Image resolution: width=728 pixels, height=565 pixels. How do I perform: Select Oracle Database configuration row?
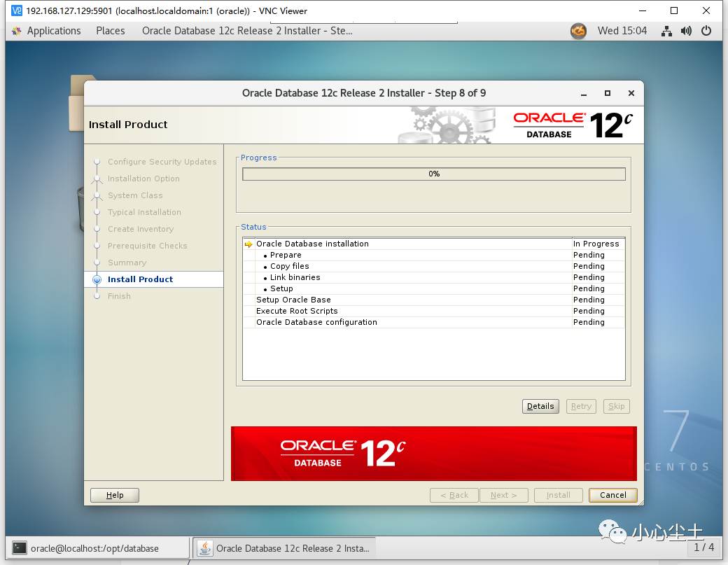433,322
